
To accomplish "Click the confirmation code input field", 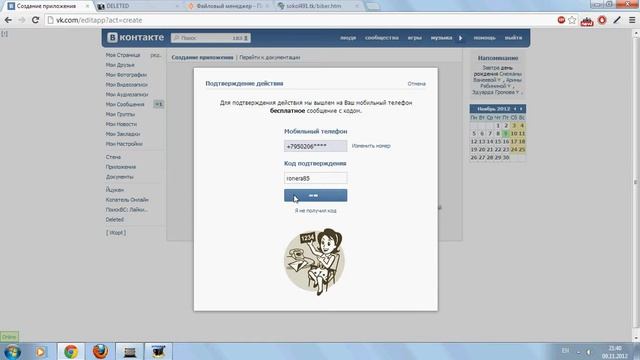I will point(316,178).
